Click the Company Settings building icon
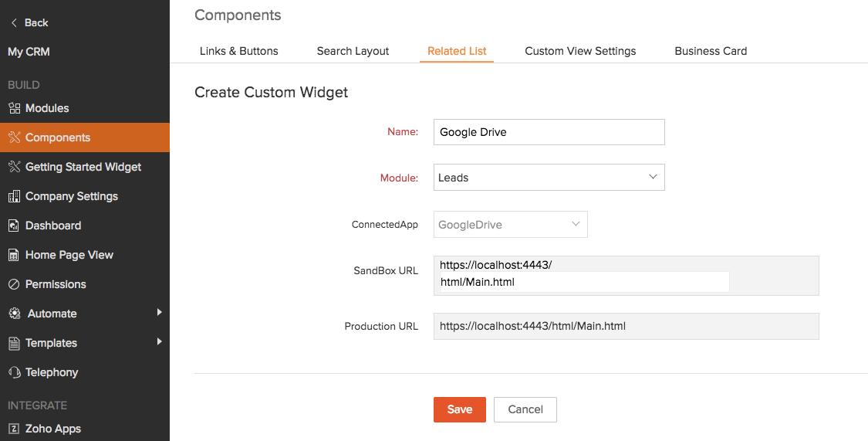 14,196
